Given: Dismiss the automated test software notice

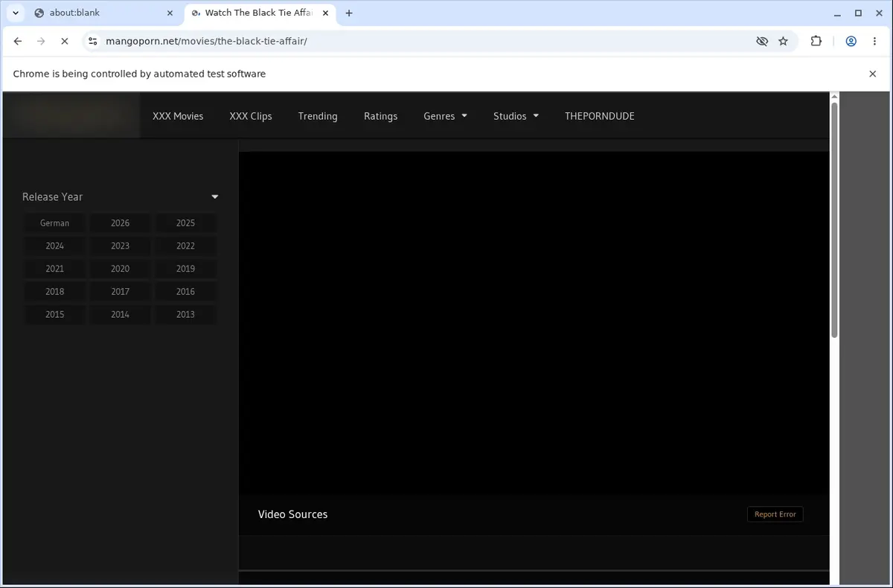Looking at the screenshot, I should pyautogui.click(x=873, y=74).
